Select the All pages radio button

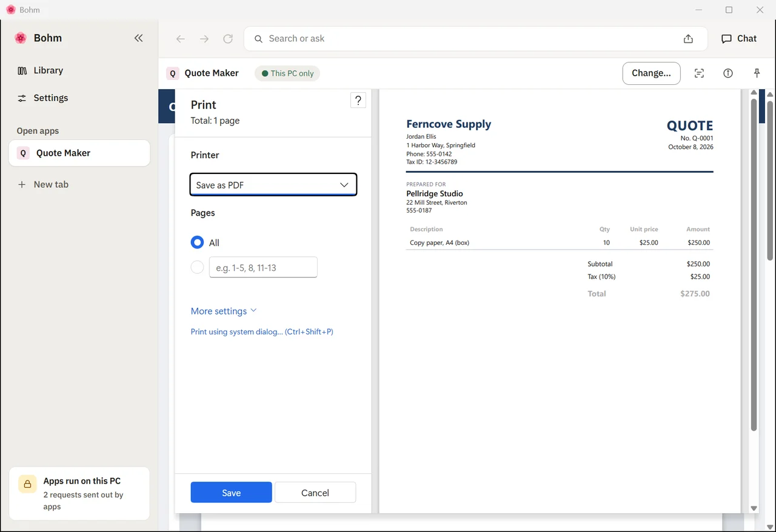[197, 242]
